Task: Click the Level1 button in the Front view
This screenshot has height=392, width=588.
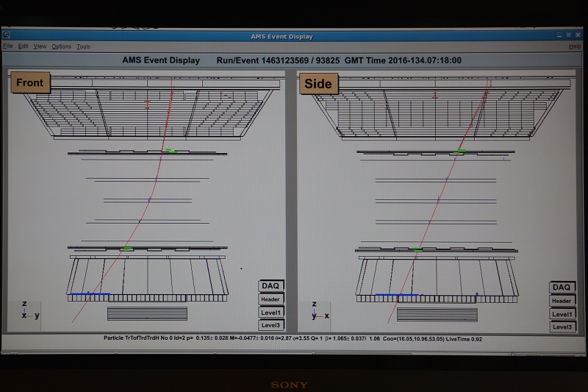Action: point(270,313)
